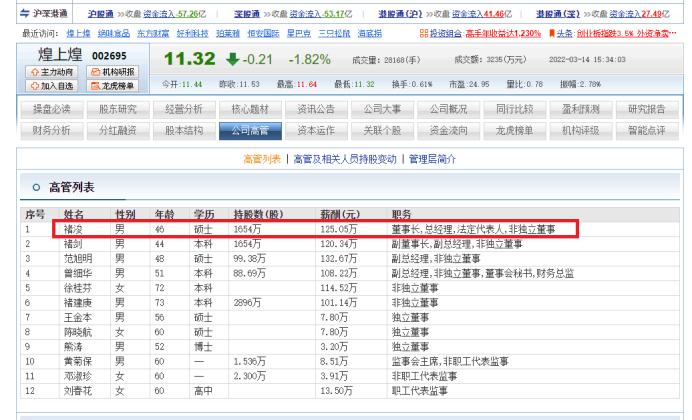Switch to 分红融资 tab
Image resolution: width=692 pixels, height=420 pixels.
(x=118, y=131)
